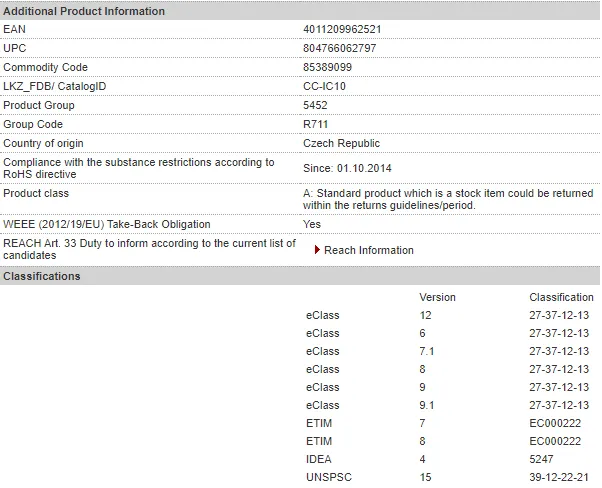Select the eClass version 12 row

coord(447,315)
